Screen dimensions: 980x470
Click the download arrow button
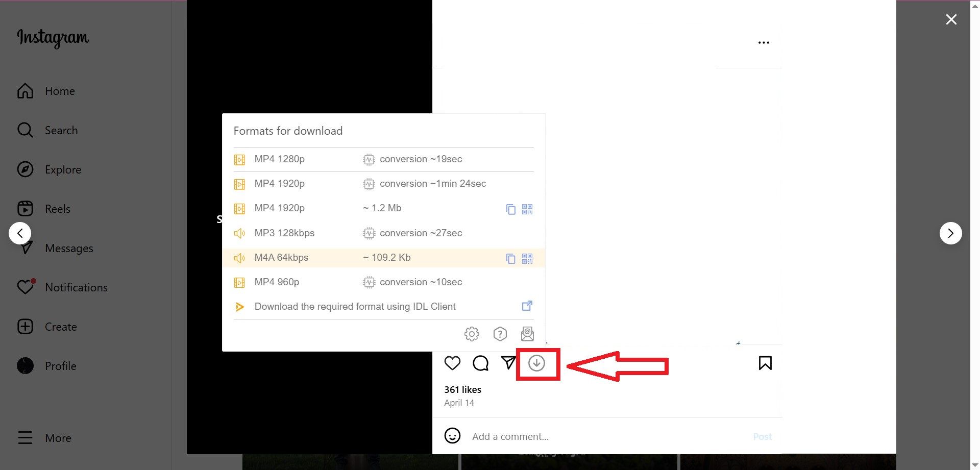pyautogui.click(x=536, y=363)
